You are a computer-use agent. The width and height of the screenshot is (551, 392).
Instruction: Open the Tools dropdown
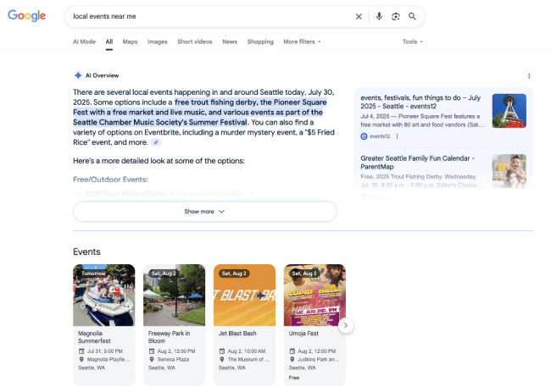click(413, 41)
